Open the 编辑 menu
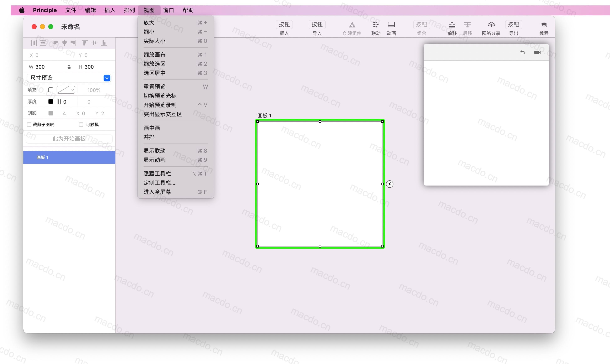610x364 pixels. pyautogui.click(x=90, y=10)
